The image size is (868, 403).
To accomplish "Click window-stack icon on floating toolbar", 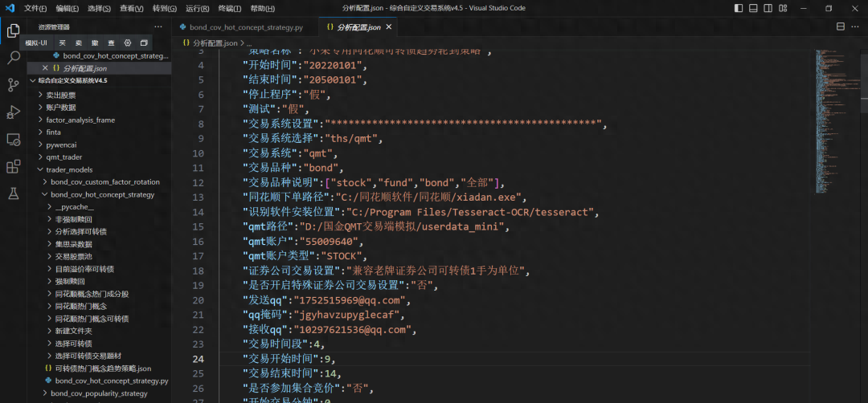I will [x=144, y=43].
